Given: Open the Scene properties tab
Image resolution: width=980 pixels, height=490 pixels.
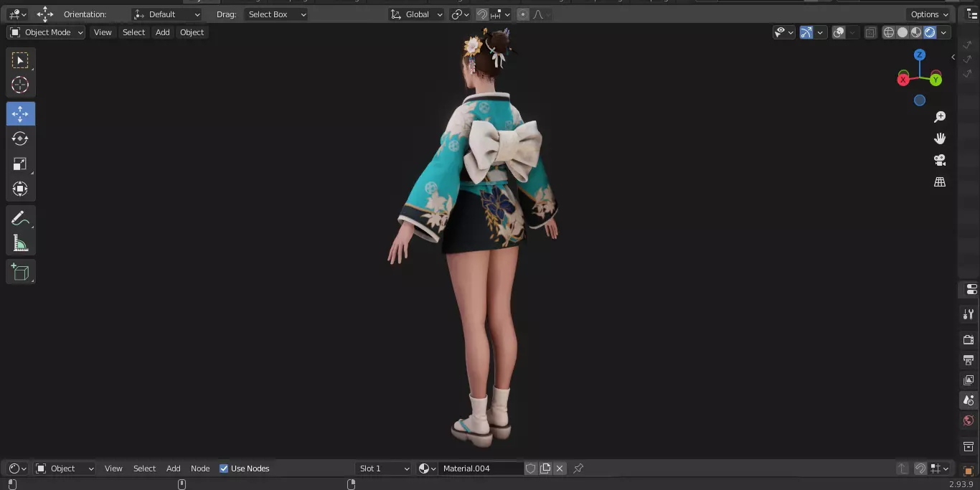Looking at the screenshot, I should (969, 400).
